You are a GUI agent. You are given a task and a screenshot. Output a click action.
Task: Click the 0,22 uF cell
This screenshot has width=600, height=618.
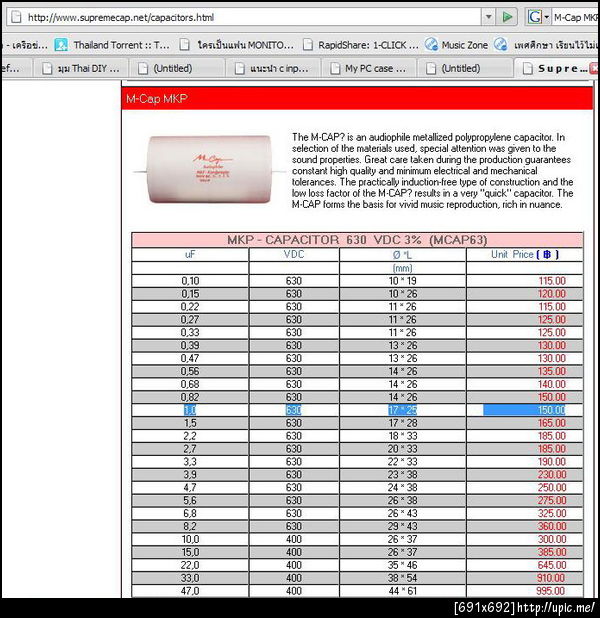click(190, 307)
